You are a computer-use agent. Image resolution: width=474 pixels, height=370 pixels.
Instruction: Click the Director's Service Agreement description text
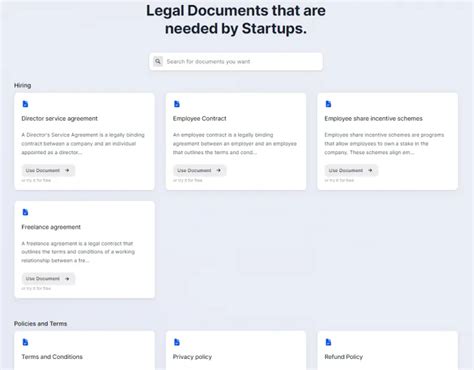point(83,144)
